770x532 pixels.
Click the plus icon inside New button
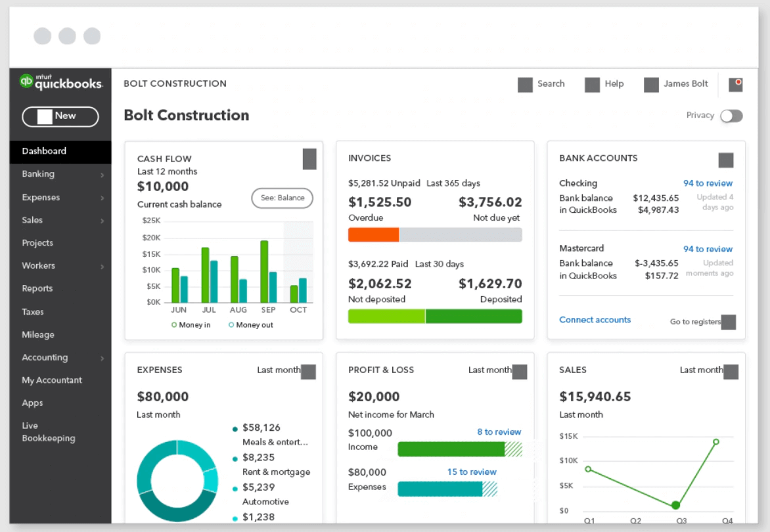pos(45,117)
